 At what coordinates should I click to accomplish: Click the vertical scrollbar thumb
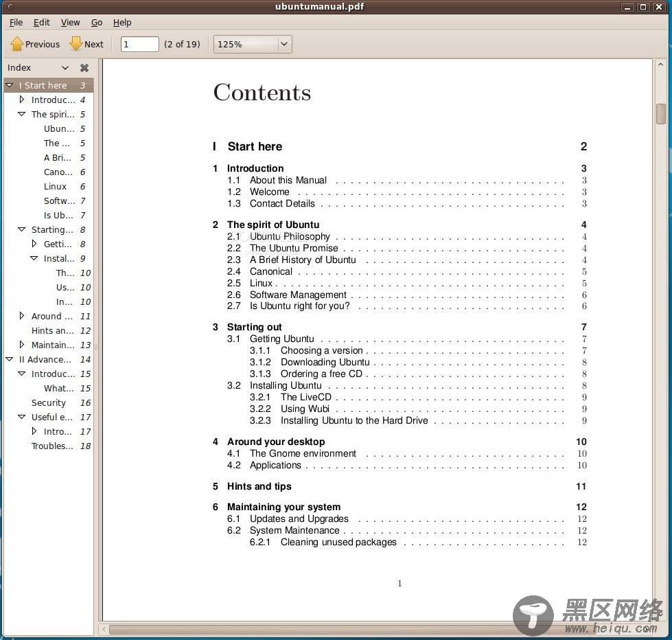660,113
